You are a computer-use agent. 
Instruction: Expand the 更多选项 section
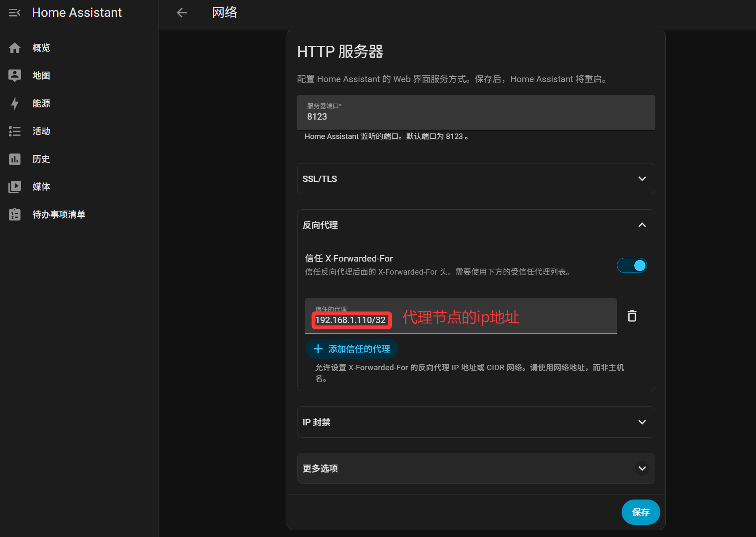point(476,468)
